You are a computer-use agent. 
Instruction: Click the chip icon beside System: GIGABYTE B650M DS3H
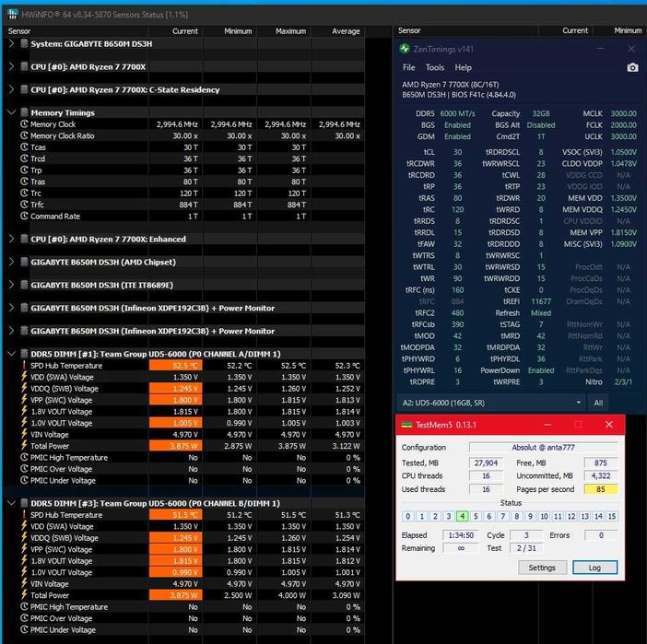(24, 43)
